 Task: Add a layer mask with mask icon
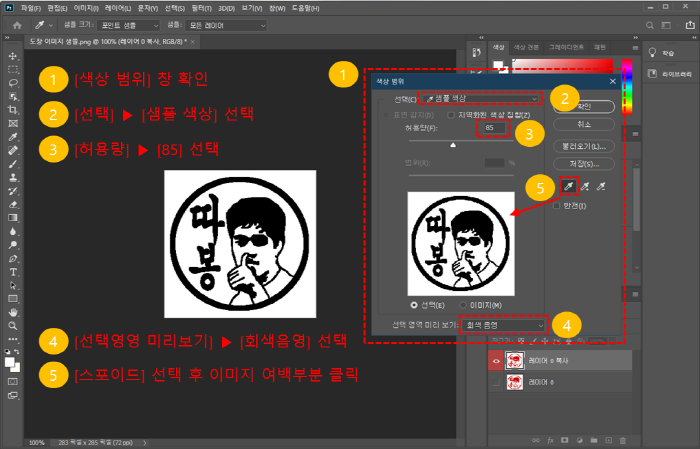coord(565,441)
